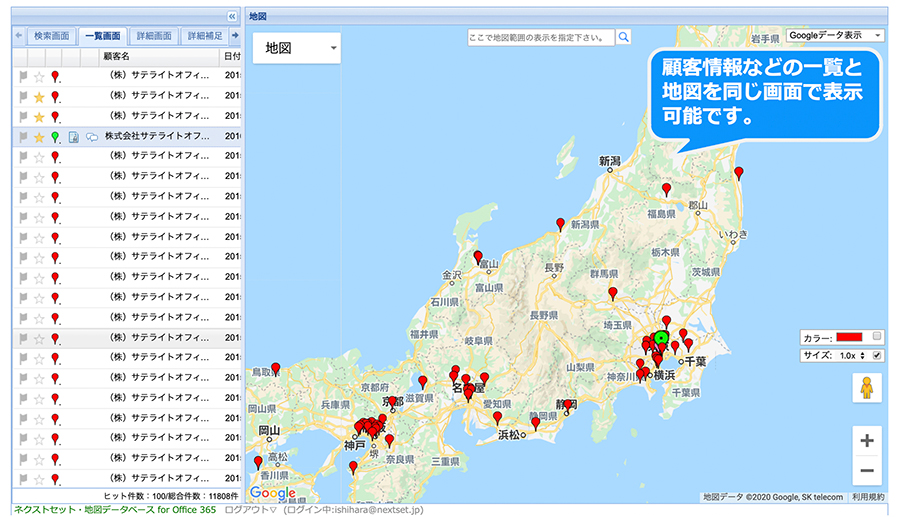Click the 名古屋 city label on map

point(468,388)
